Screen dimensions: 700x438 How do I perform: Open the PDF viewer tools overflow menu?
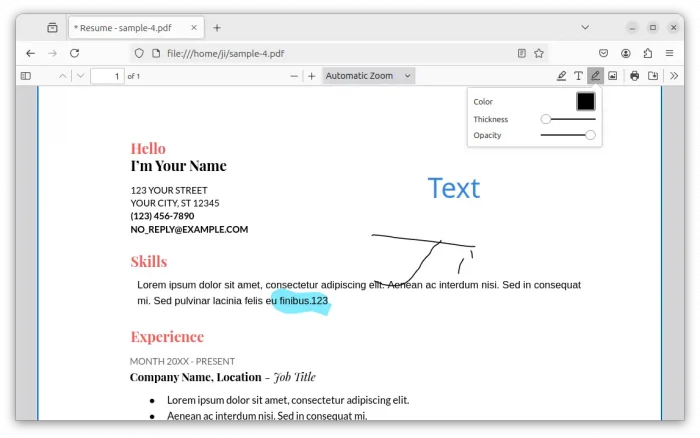674,76
